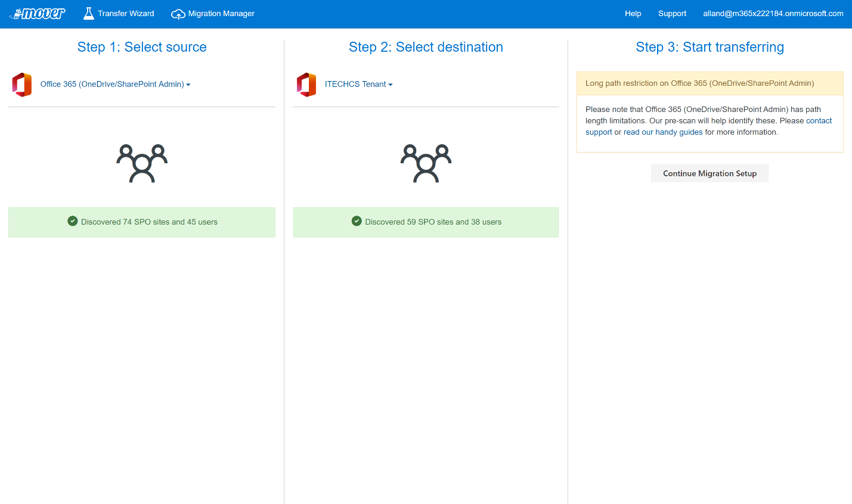Open the Help menu item
This screenshot has width=852, height=504.
pyautogui.click(x=633, y=14)
